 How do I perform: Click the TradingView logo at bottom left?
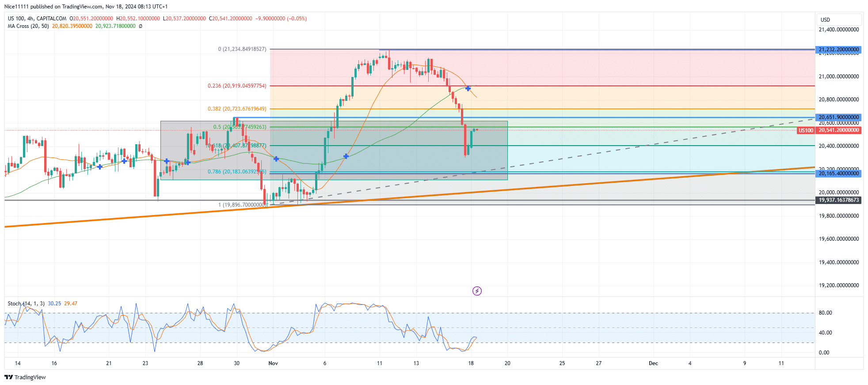coord(25,377)
